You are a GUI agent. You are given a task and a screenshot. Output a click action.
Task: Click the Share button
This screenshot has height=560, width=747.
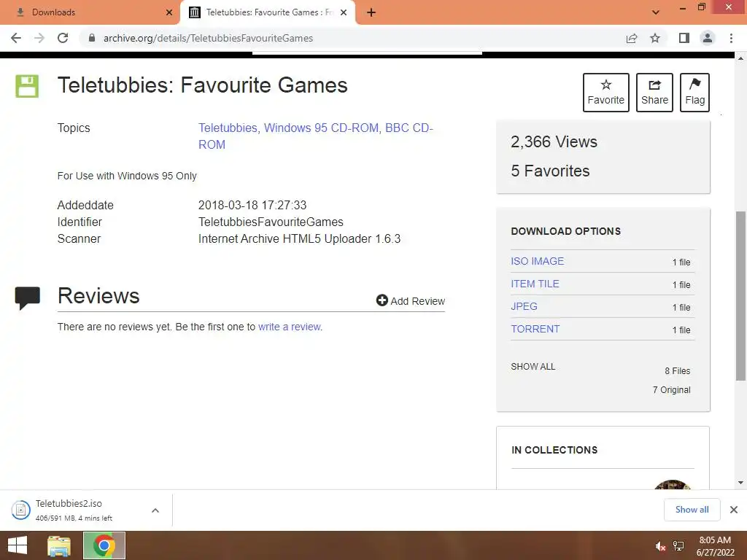(x=654, y=93)
